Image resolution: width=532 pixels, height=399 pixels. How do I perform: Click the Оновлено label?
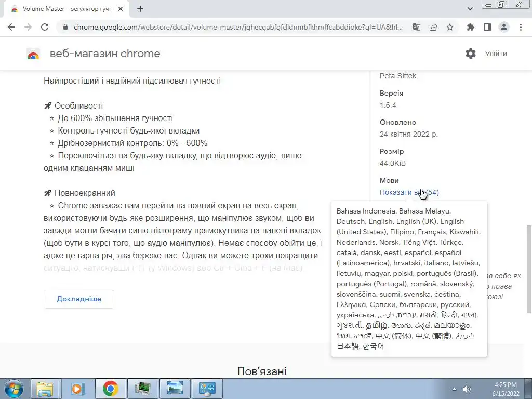tap(397, 122)
